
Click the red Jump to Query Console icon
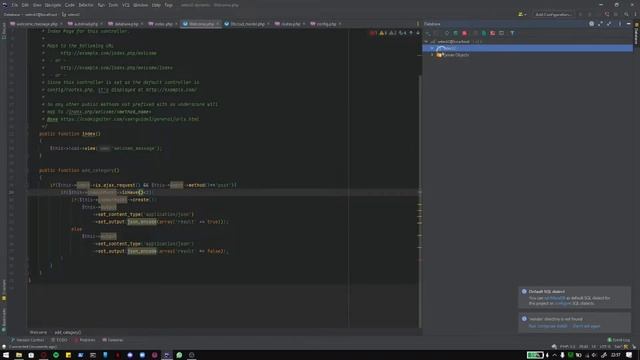[493, 33]
